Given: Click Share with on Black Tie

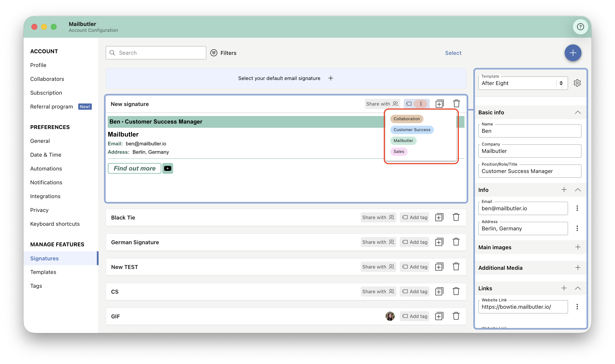Looking at the screenshot, I should click(x=378, y=217).
